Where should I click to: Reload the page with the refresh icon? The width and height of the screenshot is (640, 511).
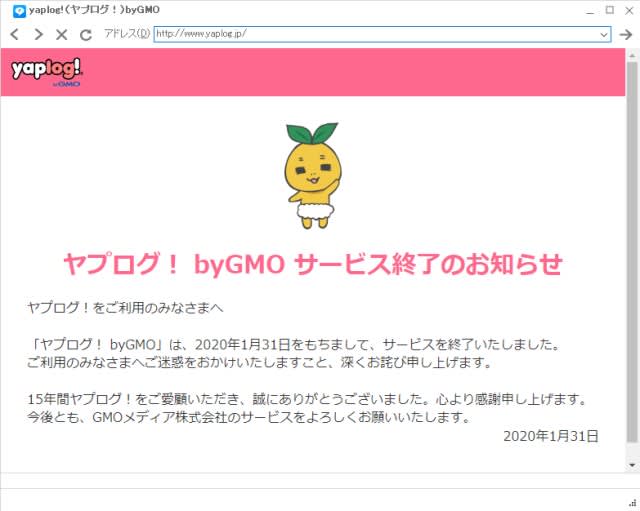86,35
